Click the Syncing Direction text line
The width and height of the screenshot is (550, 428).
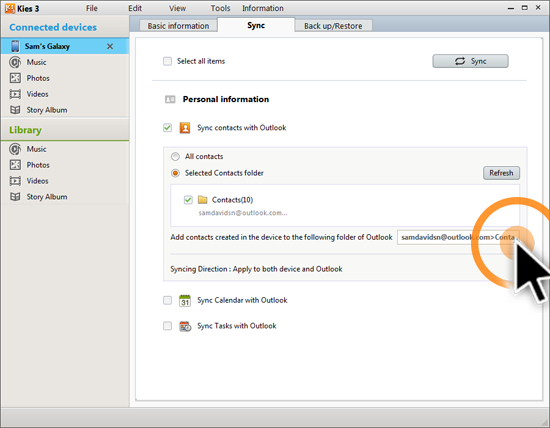[256, 269]
